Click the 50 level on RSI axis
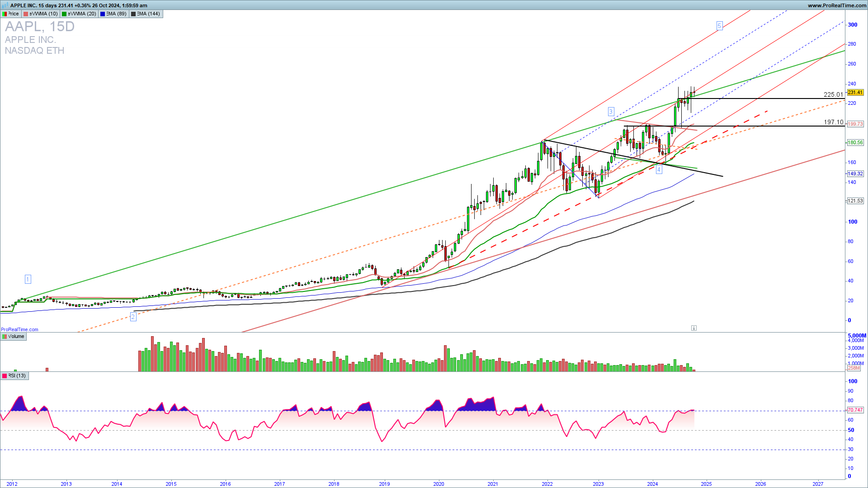868x488 pixels. [x=851, y=430]
